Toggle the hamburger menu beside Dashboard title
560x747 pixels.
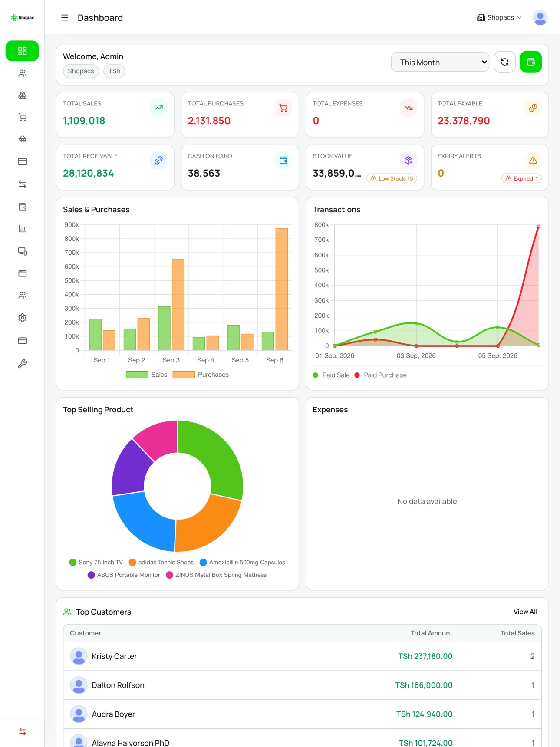65,18
